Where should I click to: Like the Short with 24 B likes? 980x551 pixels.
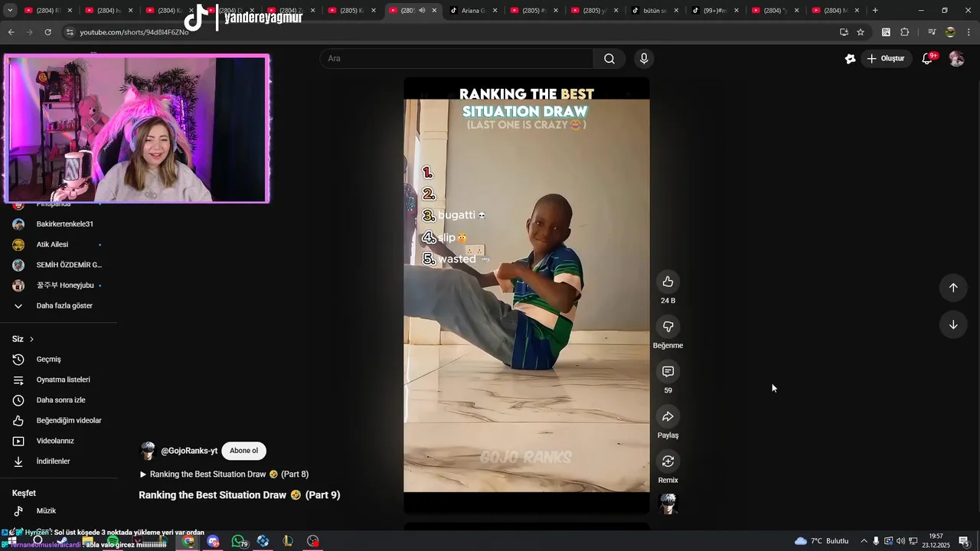[668, 282]
